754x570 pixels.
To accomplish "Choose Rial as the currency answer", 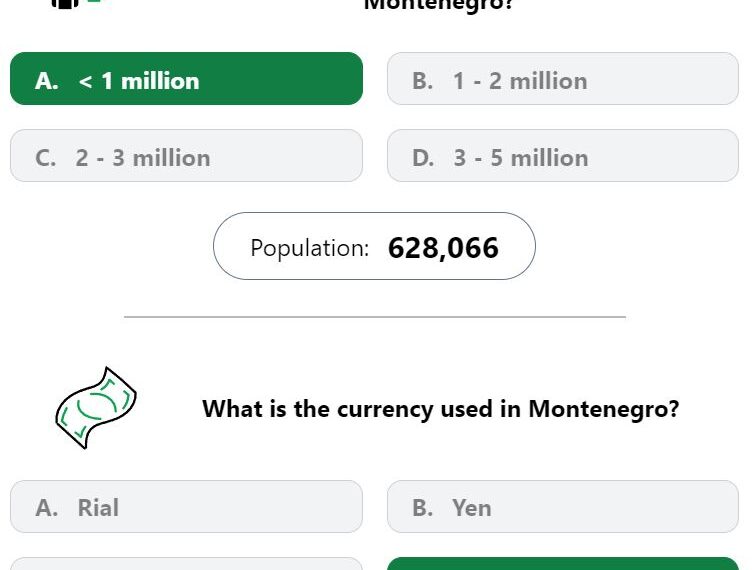I will point(186,507).
